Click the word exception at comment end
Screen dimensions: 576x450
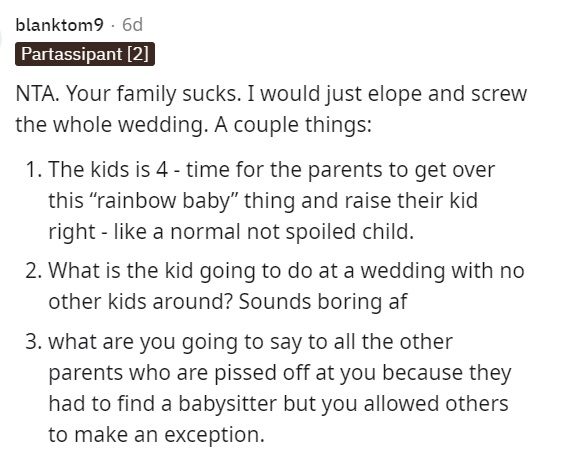214,435
